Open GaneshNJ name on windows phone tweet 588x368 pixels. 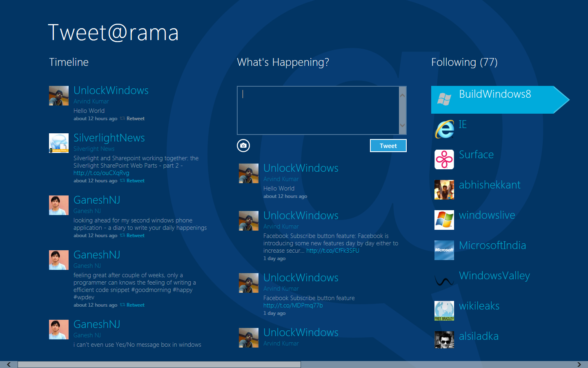click(x=97, y=200)
